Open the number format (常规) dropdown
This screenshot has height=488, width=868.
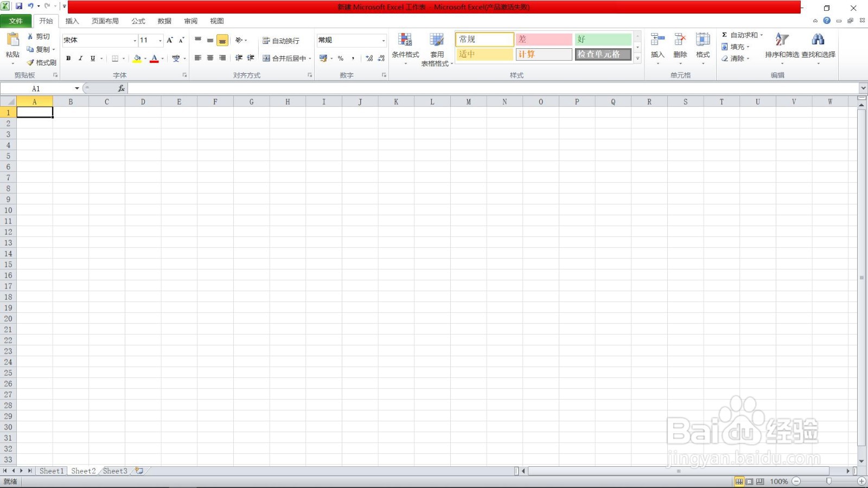(383, 41)
